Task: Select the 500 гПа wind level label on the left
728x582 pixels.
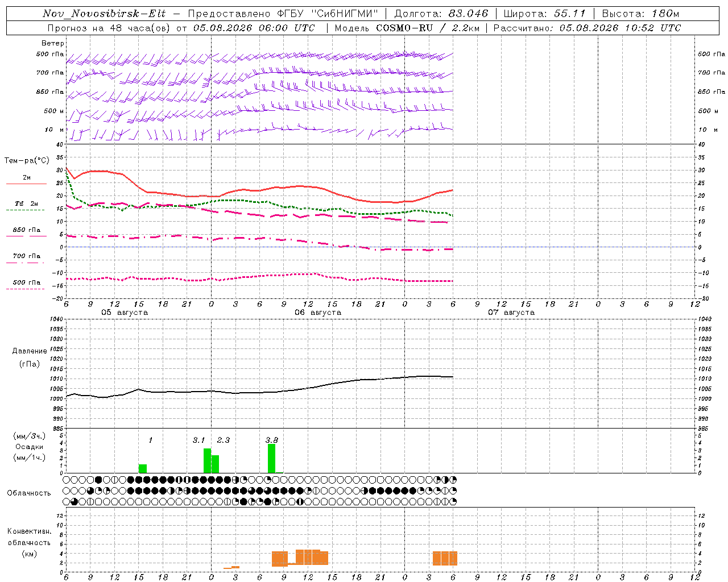Action: point(50,54)
